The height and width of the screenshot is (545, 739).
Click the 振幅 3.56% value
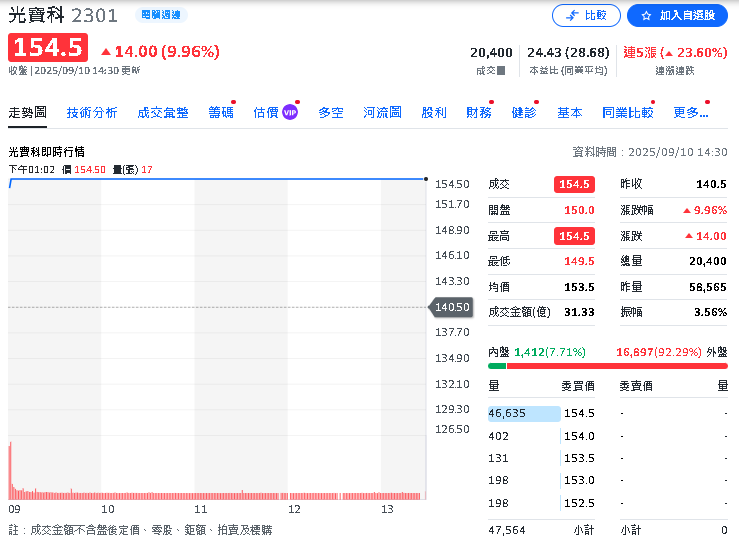[711, 312]
